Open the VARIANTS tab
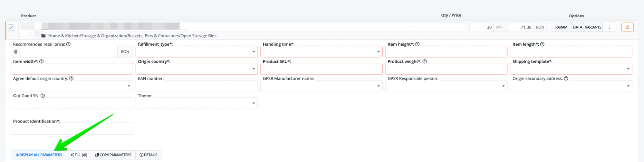This screenshot has width=644, height=162. [x=593, y=27]
